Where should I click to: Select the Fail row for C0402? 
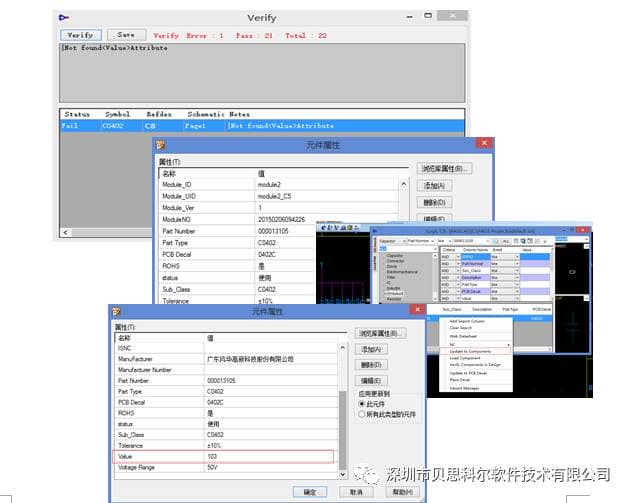pos(262,126)
